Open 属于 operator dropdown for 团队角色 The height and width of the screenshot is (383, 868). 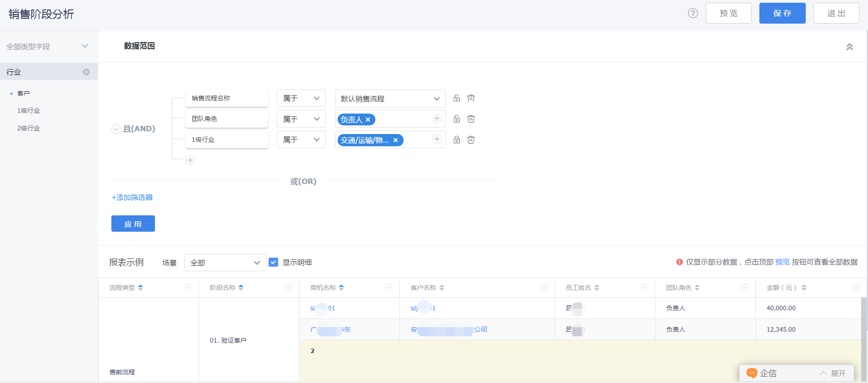[x=301, y=119]
